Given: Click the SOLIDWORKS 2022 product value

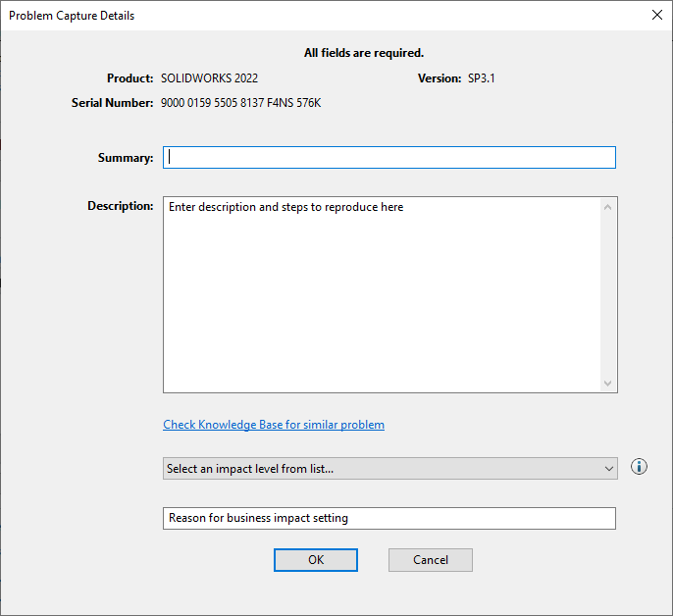Looking at the screenshot, I should click(209, 77).
